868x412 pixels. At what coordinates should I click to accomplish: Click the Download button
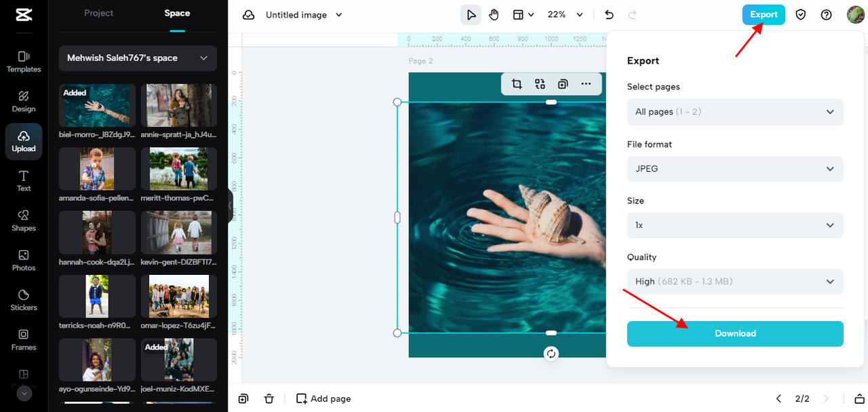point(735,334)
